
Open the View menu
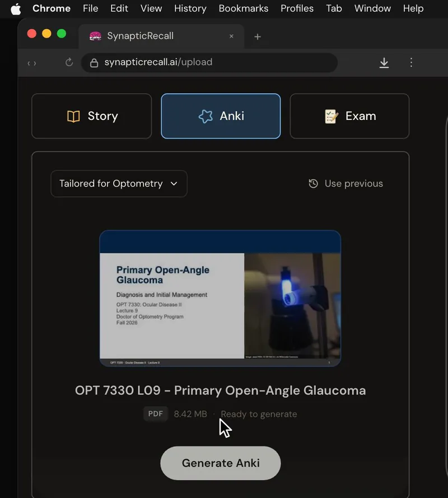point(151,8)
